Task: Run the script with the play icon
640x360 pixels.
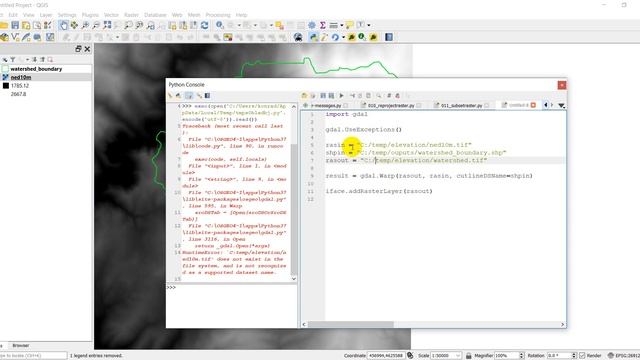Action: 341,96
